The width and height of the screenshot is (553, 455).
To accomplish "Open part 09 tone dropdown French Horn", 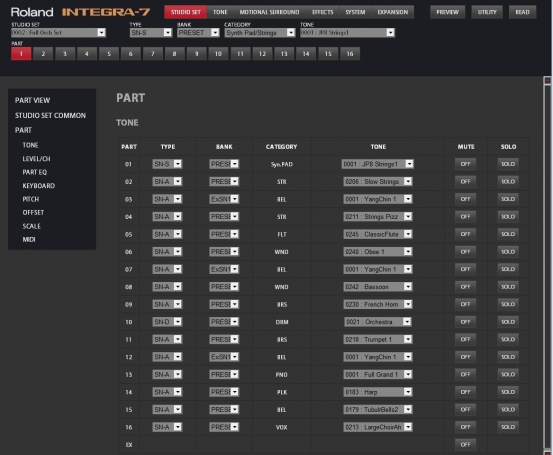I will 377,304.
